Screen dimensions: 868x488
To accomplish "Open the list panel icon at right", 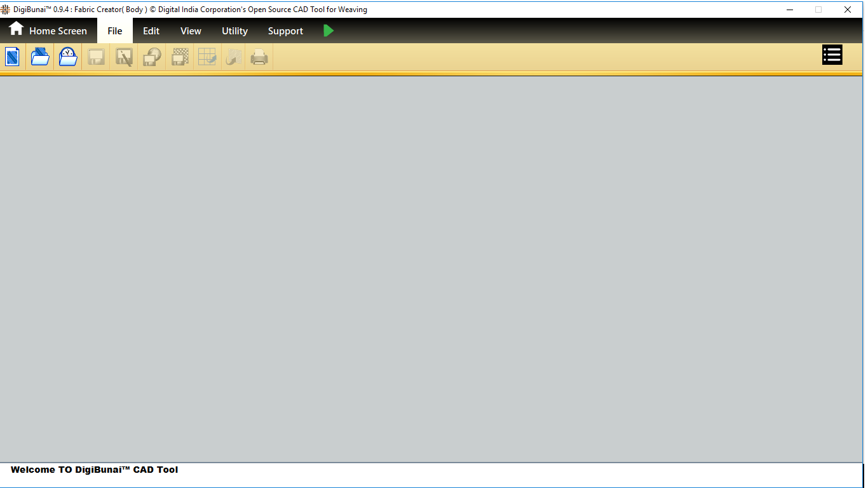I will pos(832,55).
